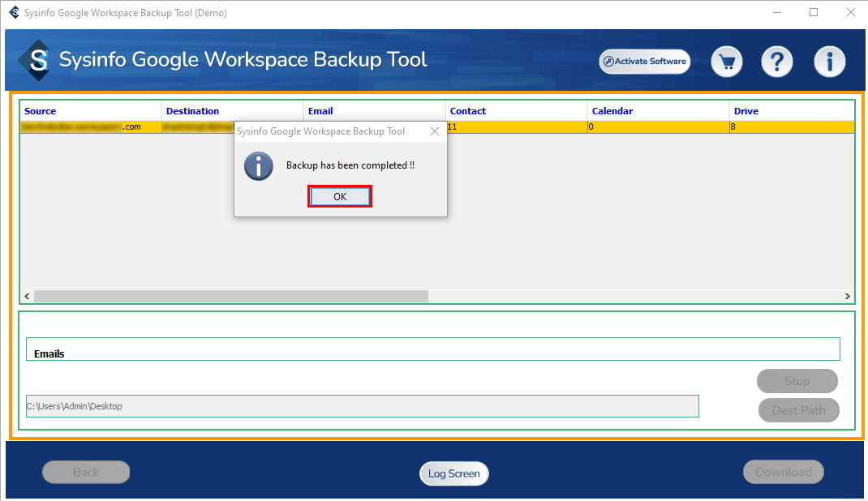Image resolution: width=868 pixels, height=501 pixels.
Task: Select the Calendar column header
Action: [x=612, y=111]
